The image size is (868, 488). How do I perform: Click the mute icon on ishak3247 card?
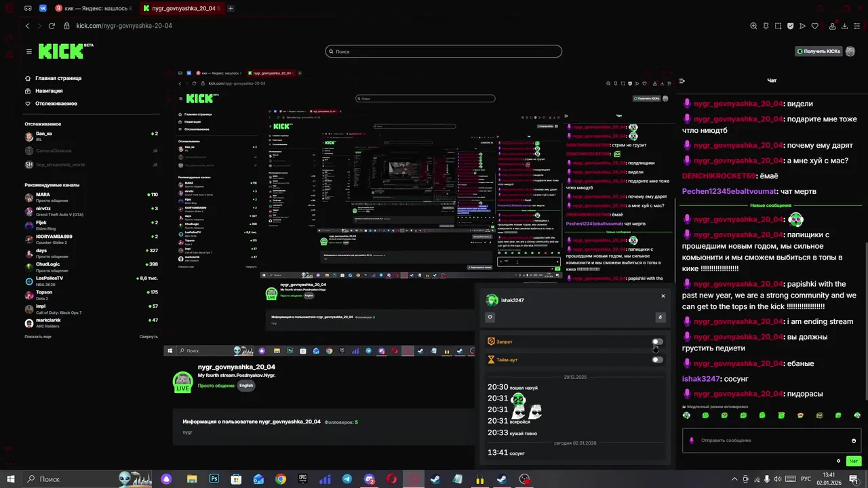pos(659,317)
